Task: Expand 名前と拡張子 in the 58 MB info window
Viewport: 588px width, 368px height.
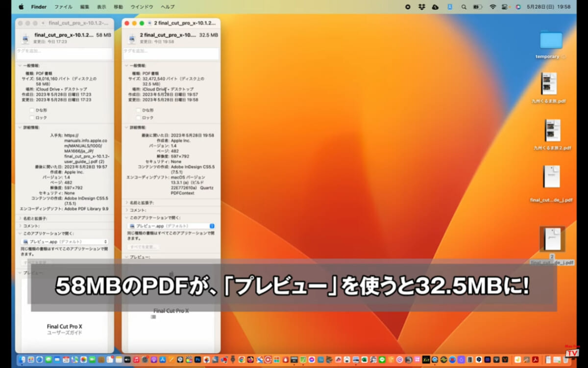Action: point(20,218)
